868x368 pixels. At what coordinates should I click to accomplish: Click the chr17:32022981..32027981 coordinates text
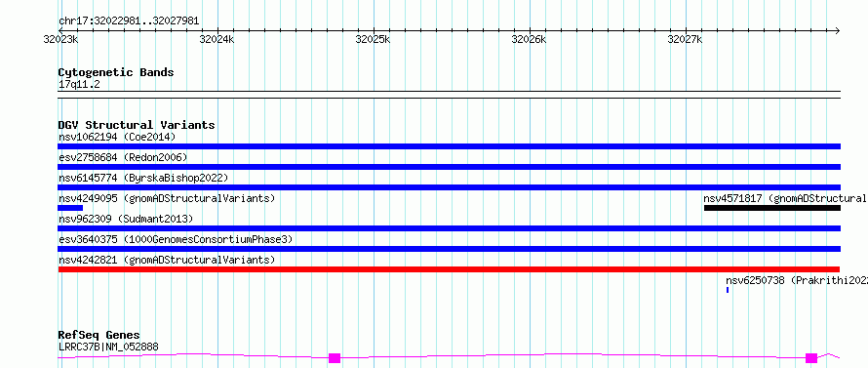[x=129, y=21]
